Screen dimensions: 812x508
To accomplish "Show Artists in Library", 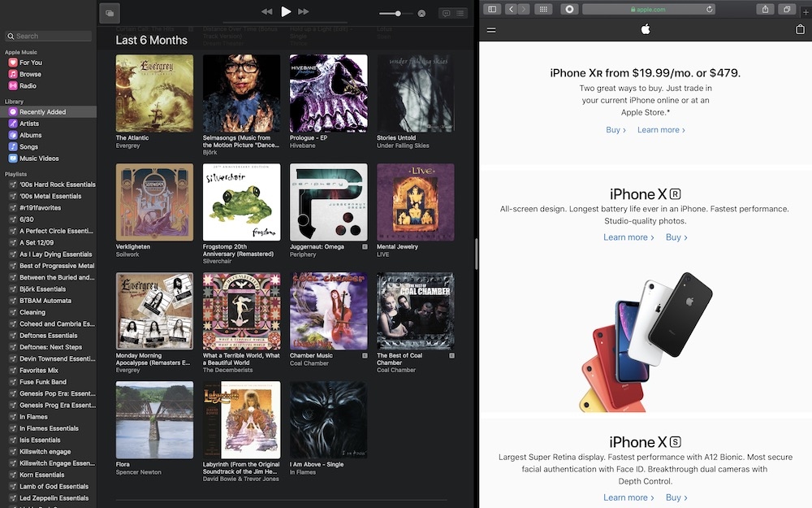I will 48,124.
